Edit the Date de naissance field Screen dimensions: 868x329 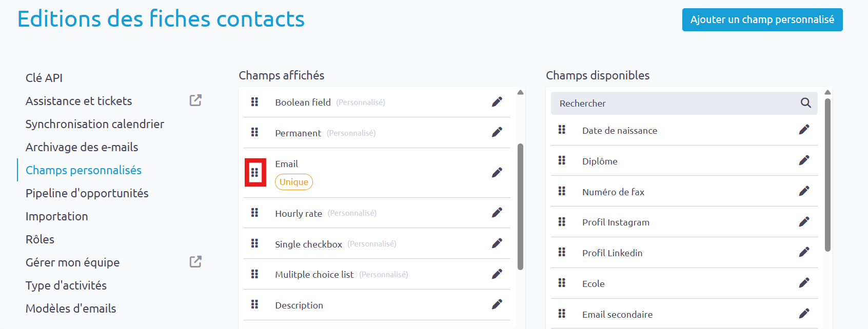(x=804, y=130)
